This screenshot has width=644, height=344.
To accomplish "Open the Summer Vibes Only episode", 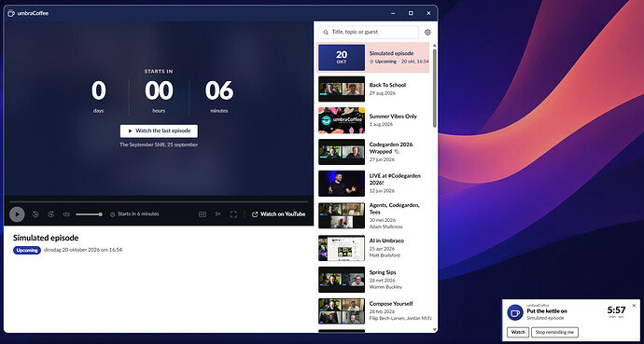I will (373, 120).
